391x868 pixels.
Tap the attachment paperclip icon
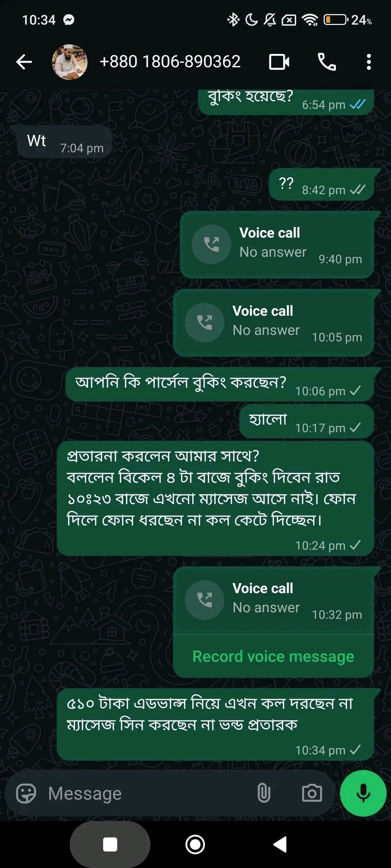(x=264, y=793)
